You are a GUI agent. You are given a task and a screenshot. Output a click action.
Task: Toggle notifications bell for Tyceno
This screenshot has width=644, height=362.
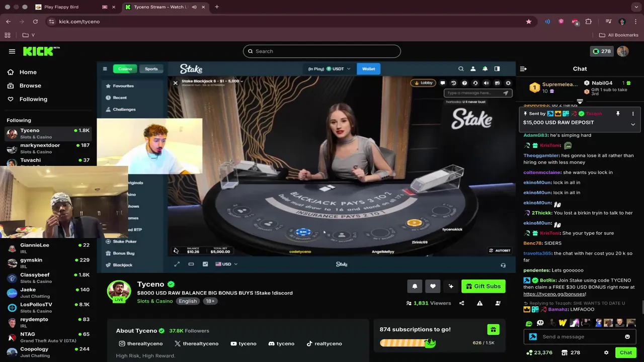(415, 286)
